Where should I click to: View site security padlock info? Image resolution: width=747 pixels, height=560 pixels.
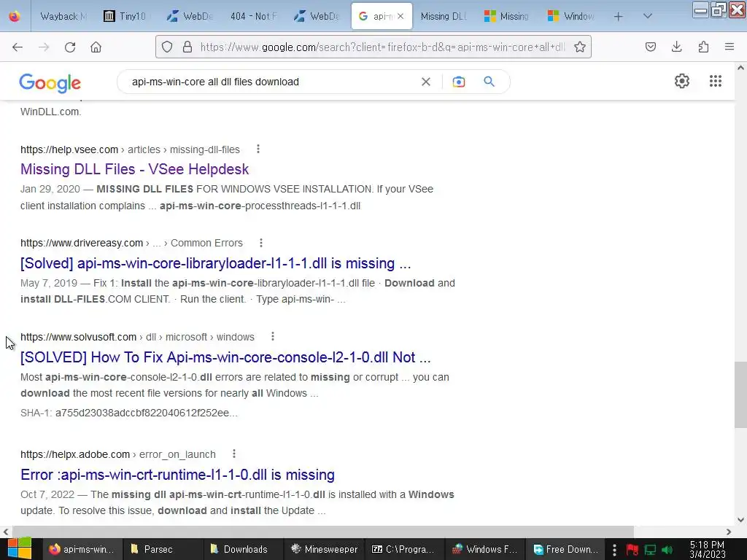pos(187,47)
